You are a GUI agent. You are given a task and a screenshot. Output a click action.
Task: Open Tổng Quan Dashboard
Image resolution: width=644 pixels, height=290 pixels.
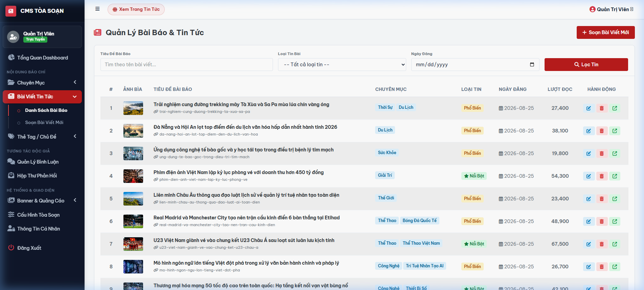point(42,58)
